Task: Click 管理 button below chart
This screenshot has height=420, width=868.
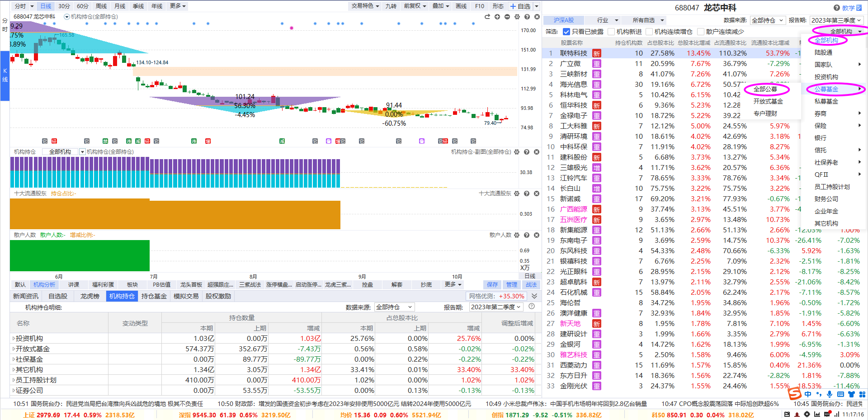Action: [512, 284]
